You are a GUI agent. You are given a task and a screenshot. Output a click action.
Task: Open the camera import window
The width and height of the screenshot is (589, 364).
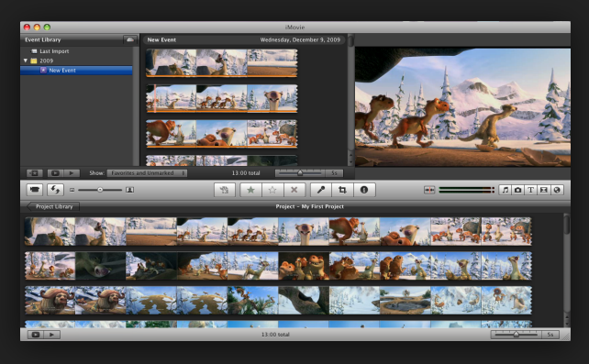(35, 190)
